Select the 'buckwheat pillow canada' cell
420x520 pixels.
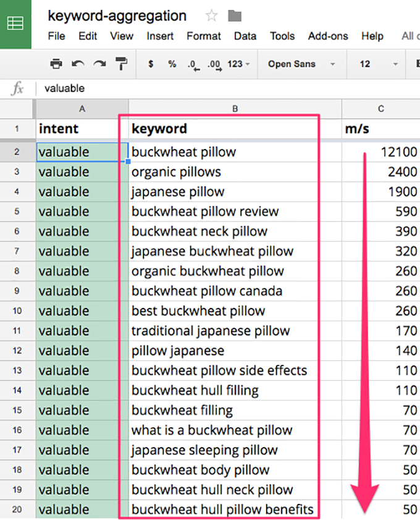pos(235,291)
